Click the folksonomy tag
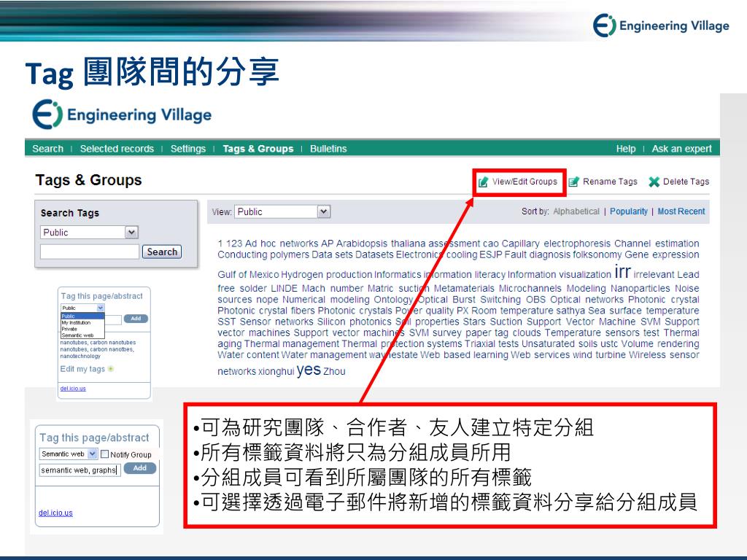Image resolution: width=747 pixels, height=560 pixels. [x=597, y=254]
